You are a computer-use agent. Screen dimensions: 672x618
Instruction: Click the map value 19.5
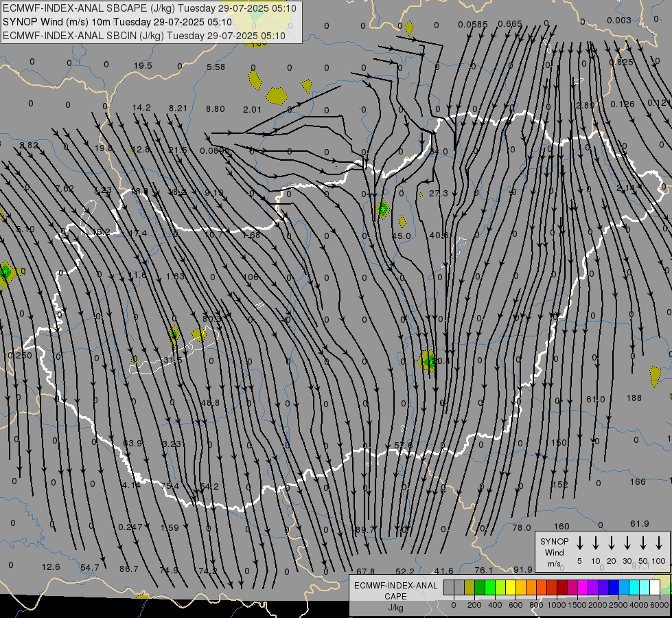point(143,66)
